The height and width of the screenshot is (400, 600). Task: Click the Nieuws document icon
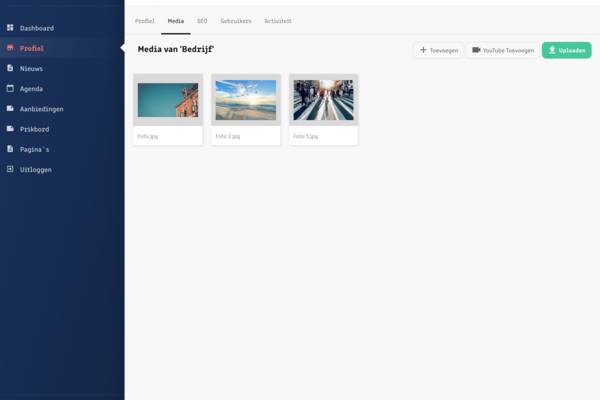point(10,68)
